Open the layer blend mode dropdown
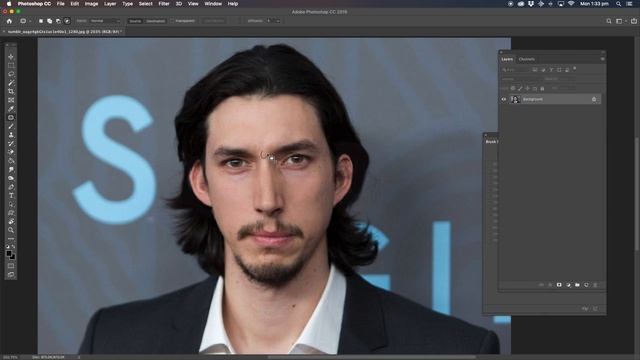Viewport: 640px width, 360px height. pos(521,79)
